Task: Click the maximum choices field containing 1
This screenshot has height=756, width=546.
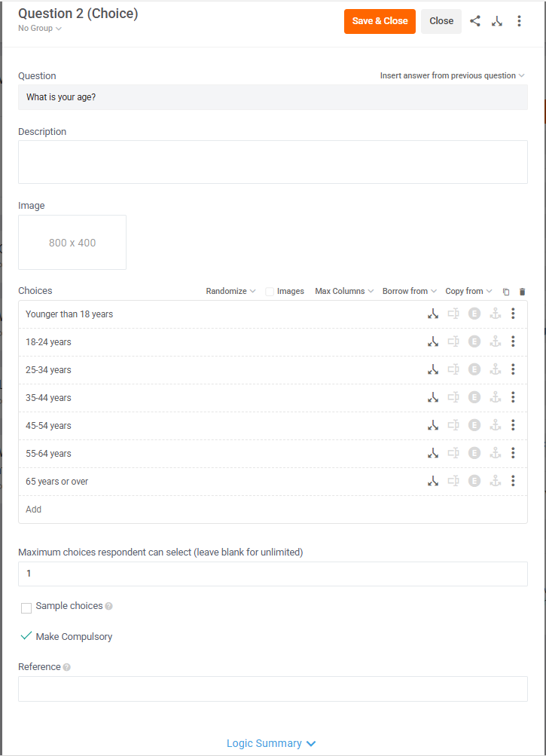Action: coord(273,574)
